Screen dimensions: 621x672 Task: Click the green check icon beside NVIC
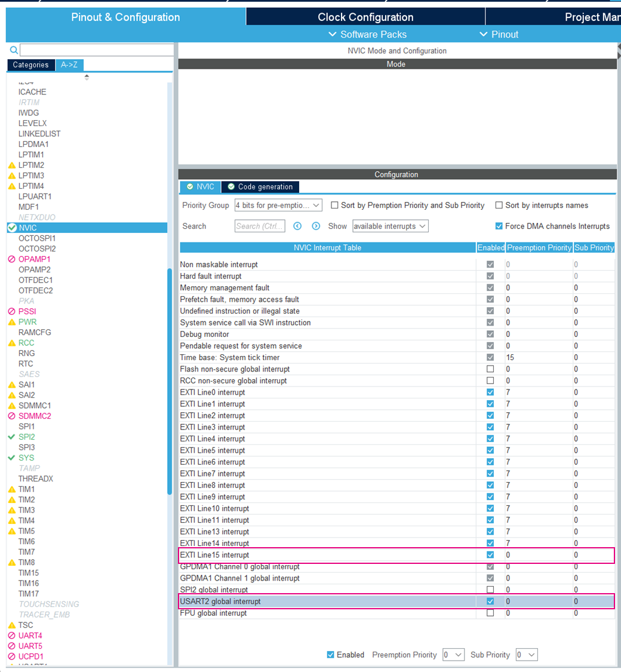click(12, 228)
